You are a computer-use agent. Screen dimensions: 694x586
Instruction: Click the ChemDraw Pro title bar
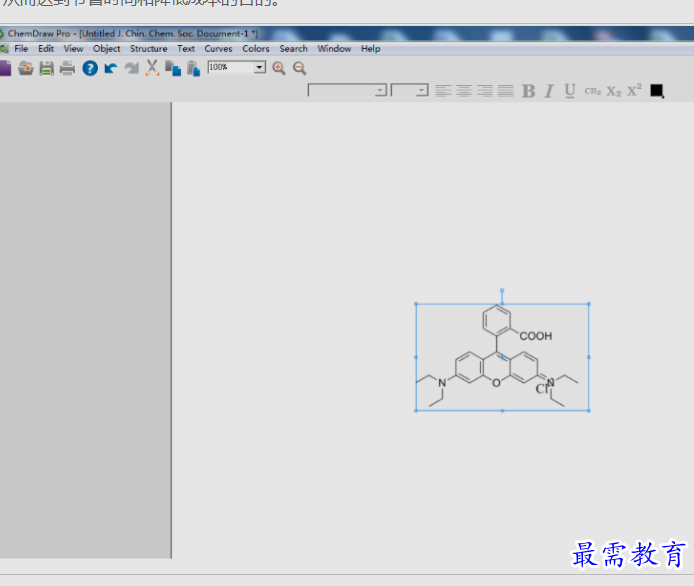(347, 34)
